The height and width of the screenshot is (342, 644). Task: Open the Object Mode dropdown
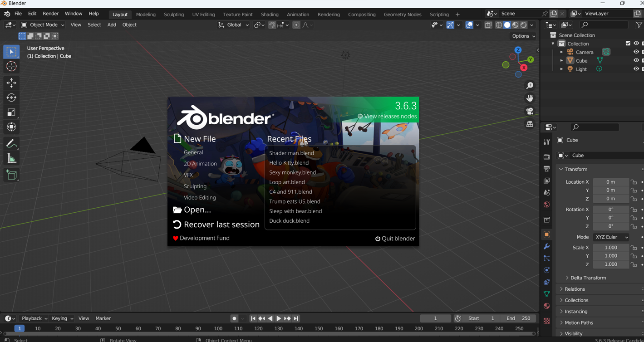coord(43,25)
